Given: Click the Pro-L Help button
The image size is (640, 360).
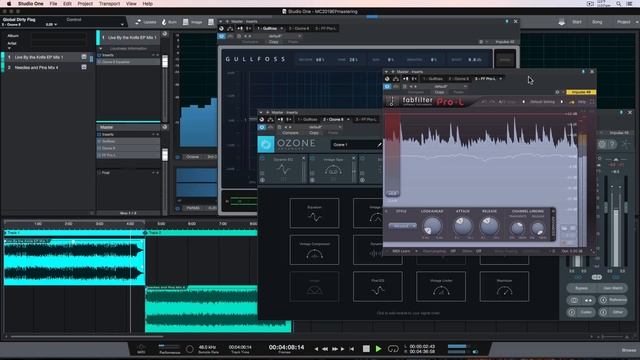Looking at the screenshot, I should (x=582, y=102).
